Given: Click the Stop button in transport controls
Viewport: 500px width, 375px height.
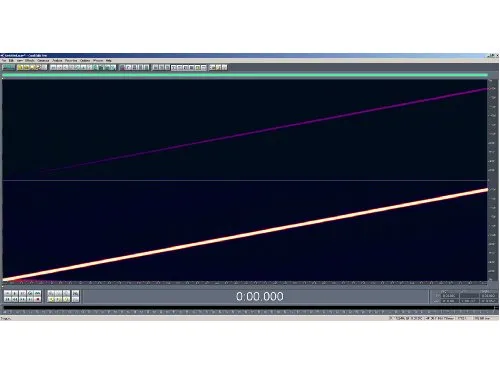Looking at the screenshot, I should coord(7,293).
